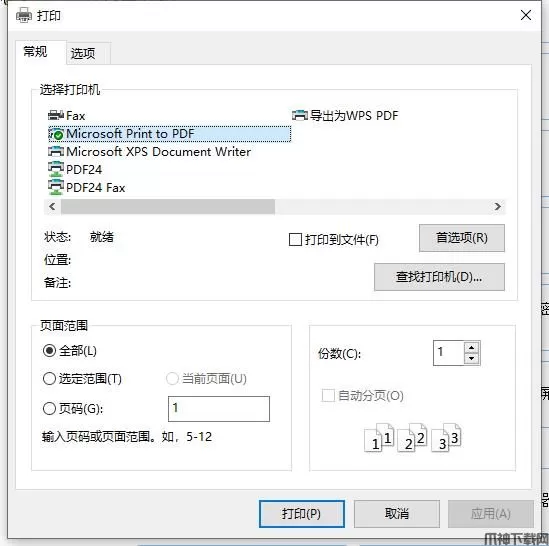Select the PDF24 Fax printer icon
The height and width of the screenshot is (546, 549).
coord(56,187)
